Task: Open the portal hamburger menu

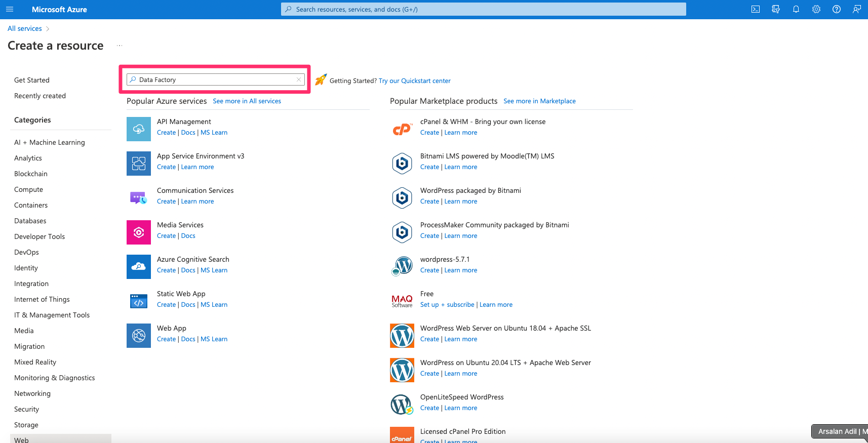Action: tap(10, 9)
